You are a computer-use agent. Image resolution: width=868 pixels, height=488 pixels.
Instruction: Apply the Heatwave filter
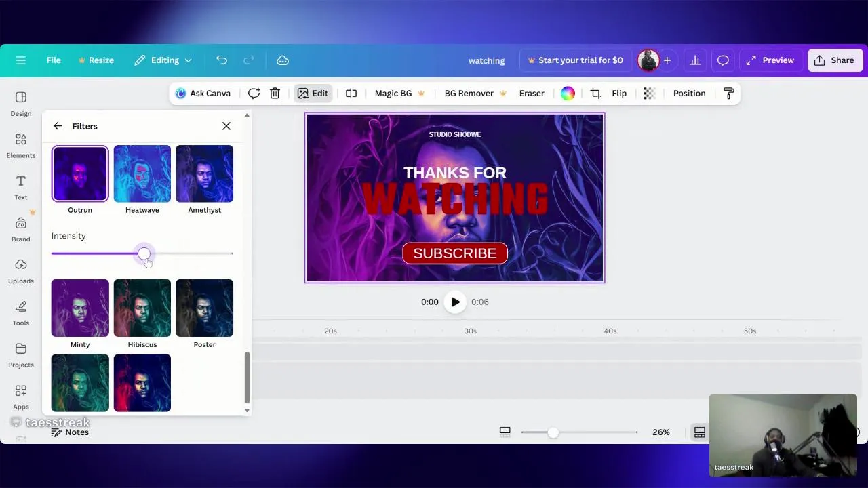click(142, 174)
